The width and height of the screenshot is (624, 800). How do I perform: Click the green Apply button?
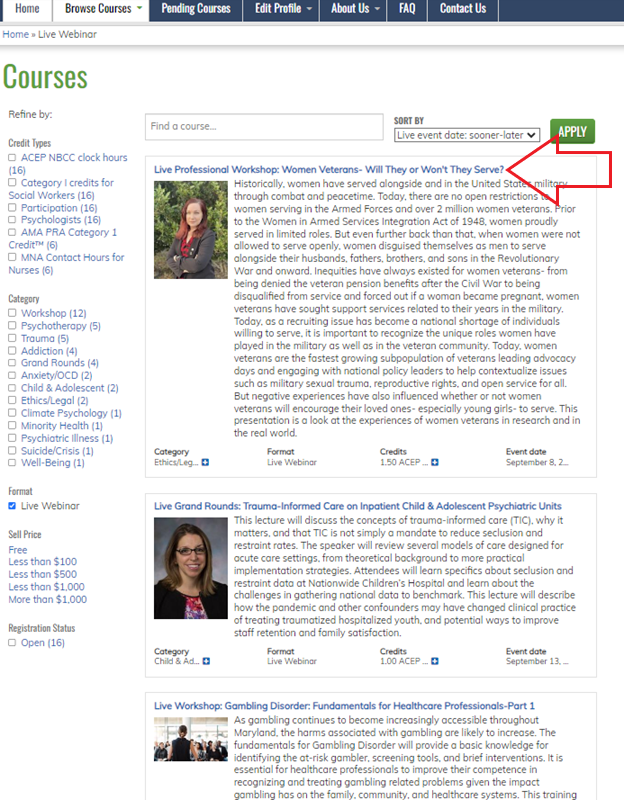(572, 131)
